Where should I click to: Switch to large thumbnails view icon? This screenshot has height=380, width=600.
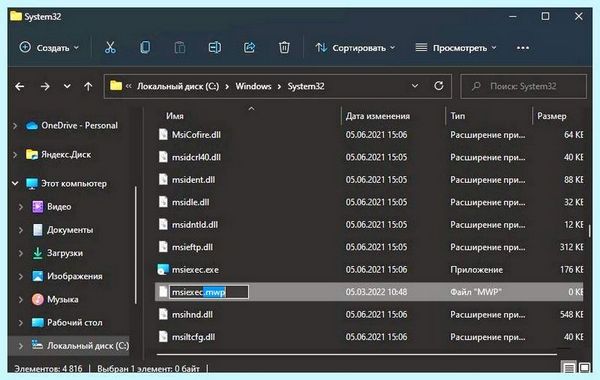[x=584, y=368]
